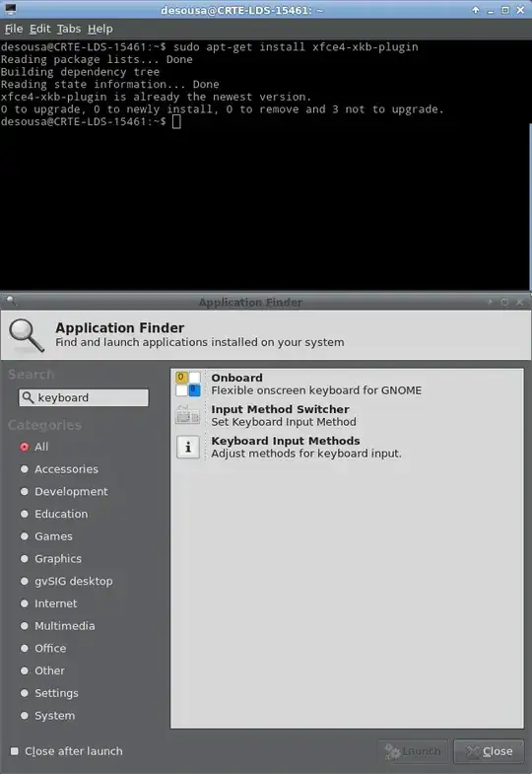Select the Other category
The image size is (532, 774).
point(42,670)
